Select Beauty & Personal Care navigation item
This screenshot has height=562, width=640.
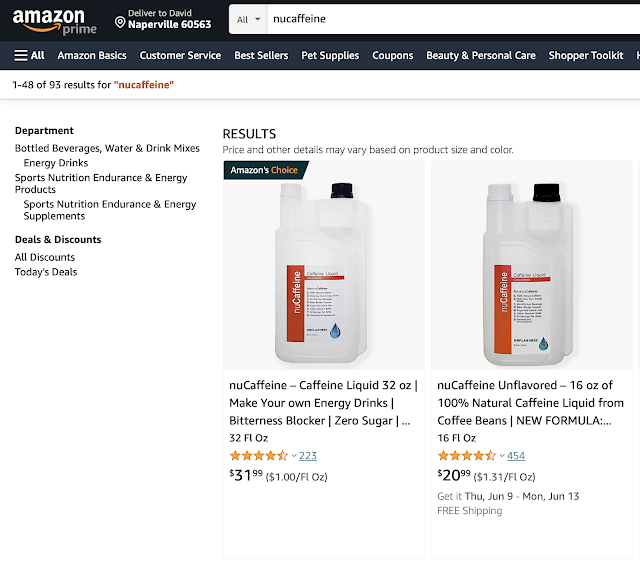pyautogui.click(x=481, y=56)
